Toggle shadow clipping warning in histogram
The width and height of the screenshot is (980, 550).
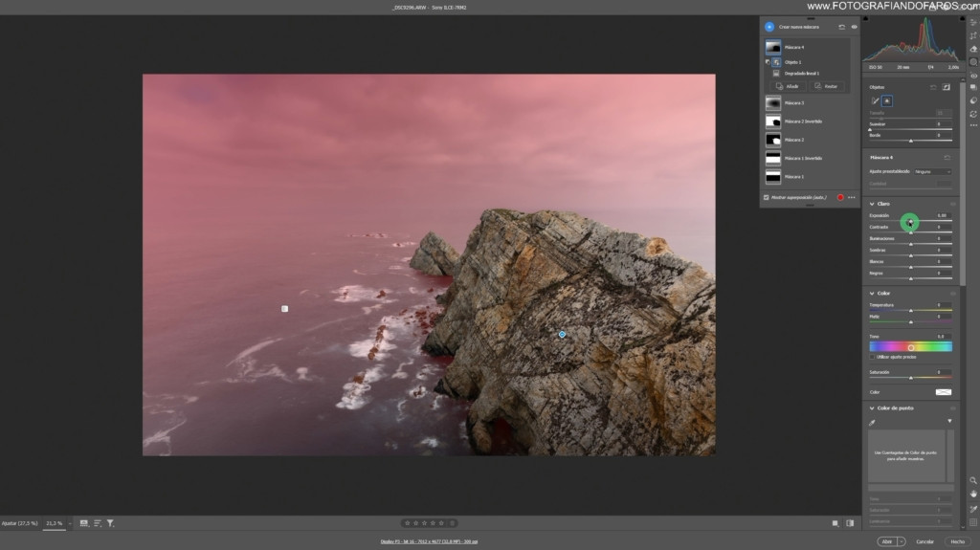click(865, 19)
